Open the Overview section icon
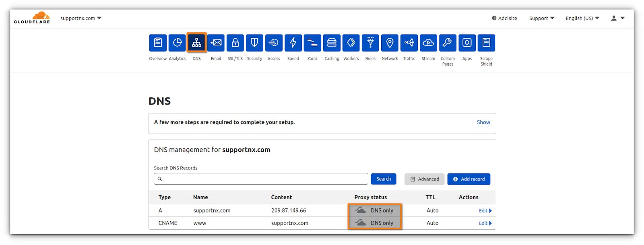644x245 pixels. pos(158,43)
